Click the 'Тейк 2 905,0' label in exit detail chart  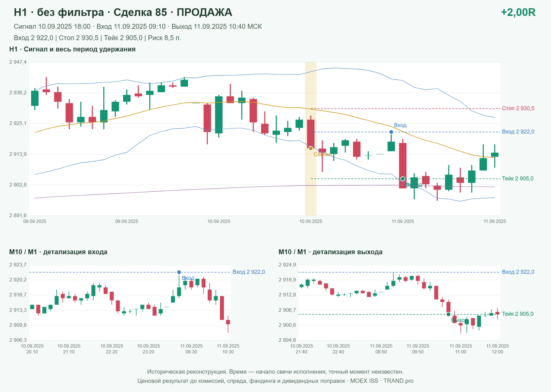coord(518,314)
